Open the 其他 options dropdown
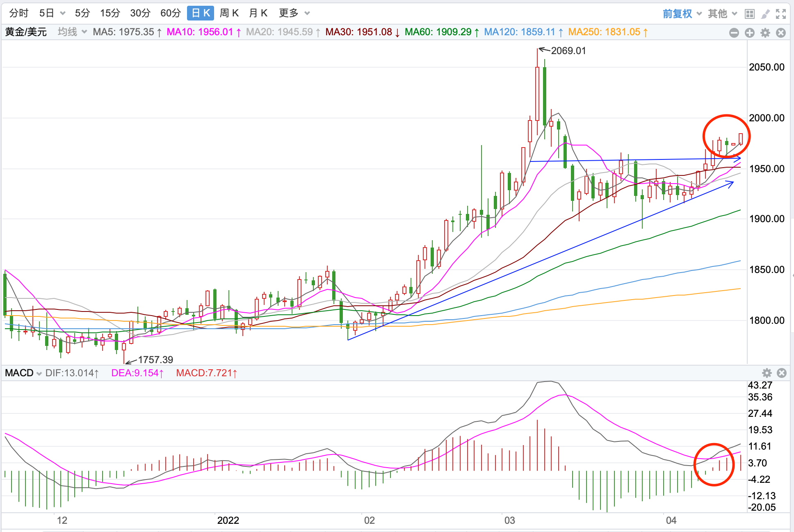 722,14
